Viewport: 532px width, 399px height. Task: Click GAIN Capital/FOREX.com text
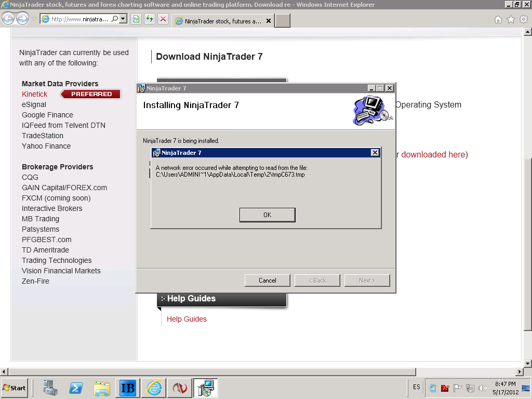(x=64, y=188)
